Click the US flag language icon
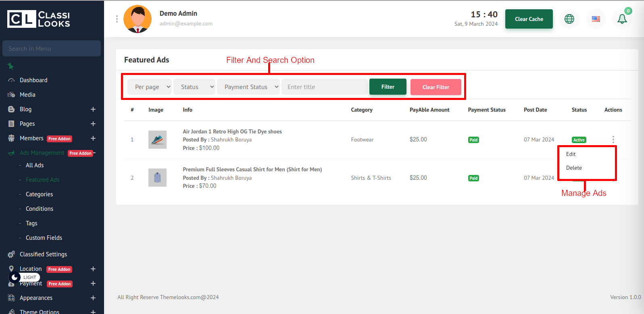Screen dimensions: 644x314 coord(596,19)
